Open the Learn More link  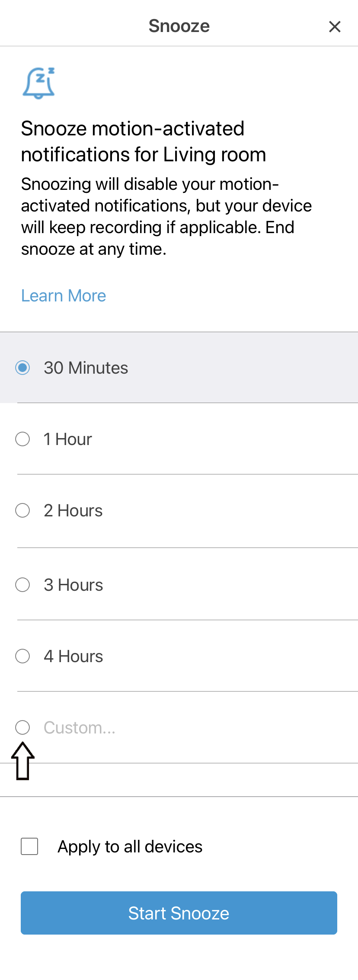(x=64, y=296)
